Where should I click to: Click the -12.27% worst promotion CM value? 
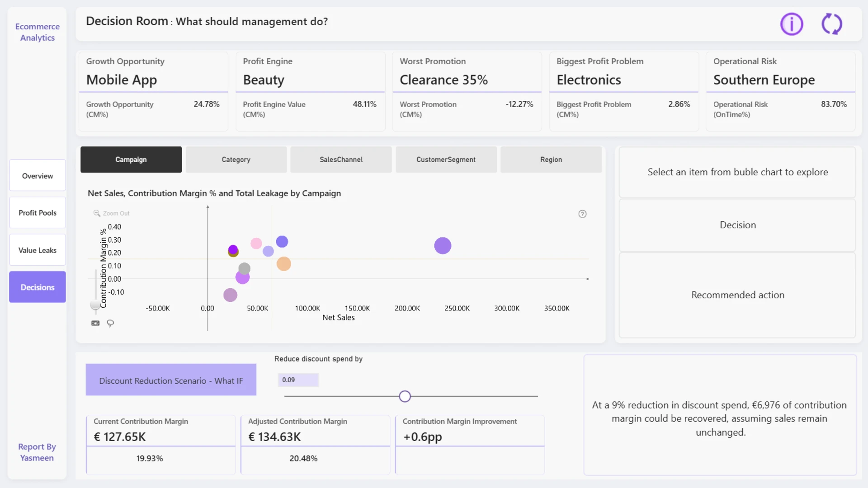pos(519,104)
